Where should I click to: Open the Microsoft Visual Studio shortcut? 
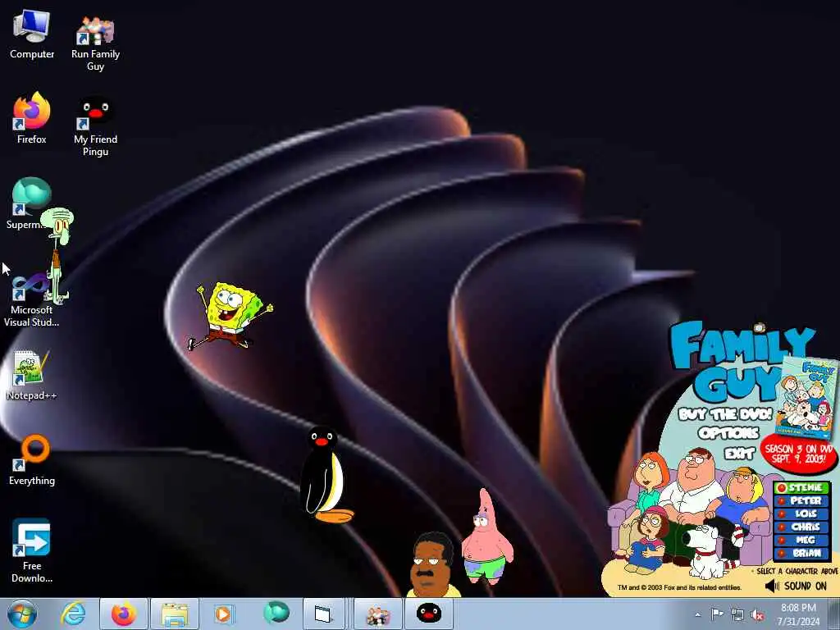pos(31,300)
